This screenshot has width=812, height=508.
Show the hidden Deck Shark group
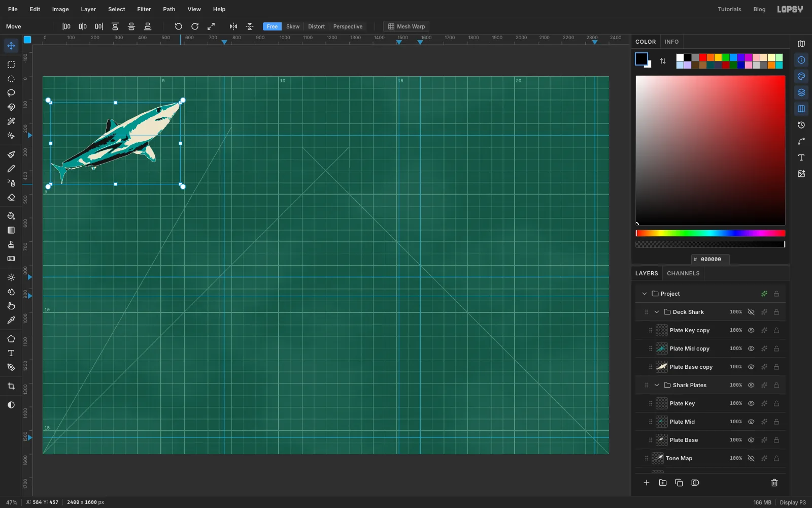751,312
